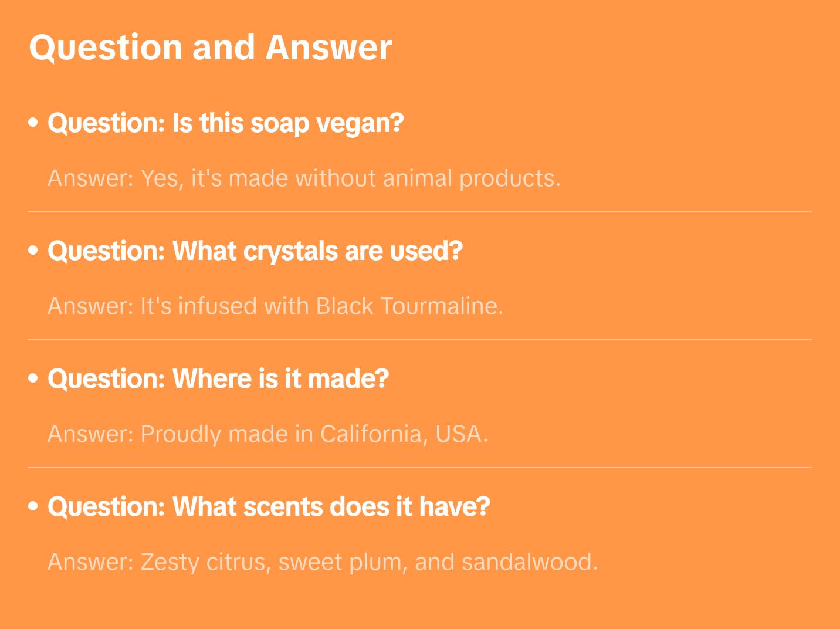Viewport: 840px width, 629px height.
Task: Click the words "Black Tourmaline"
Action: (x=409, y=306)
